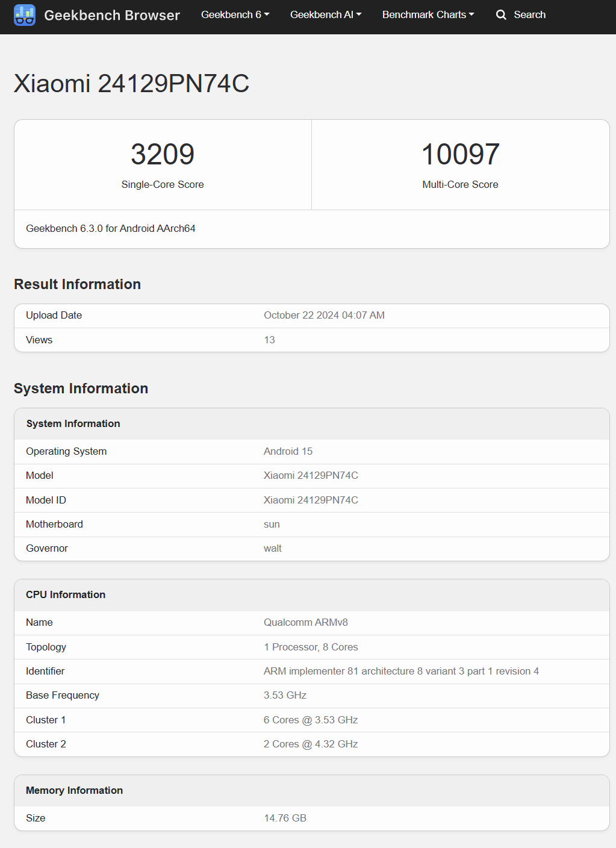Image resolution: width=616 pixels, height=848 pixels.
Task: Click the Upload Date value
Action: [324, 315]
